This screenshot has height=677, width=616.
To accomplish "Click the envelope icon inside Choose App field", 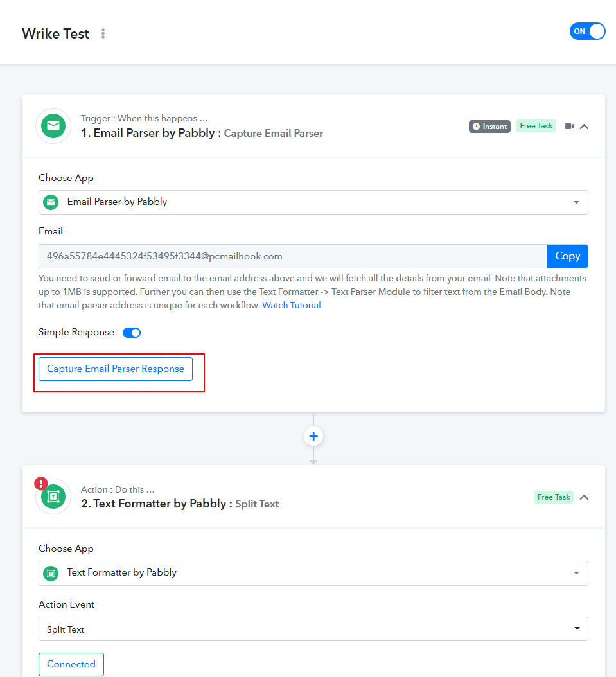I will tap(51, 202).
